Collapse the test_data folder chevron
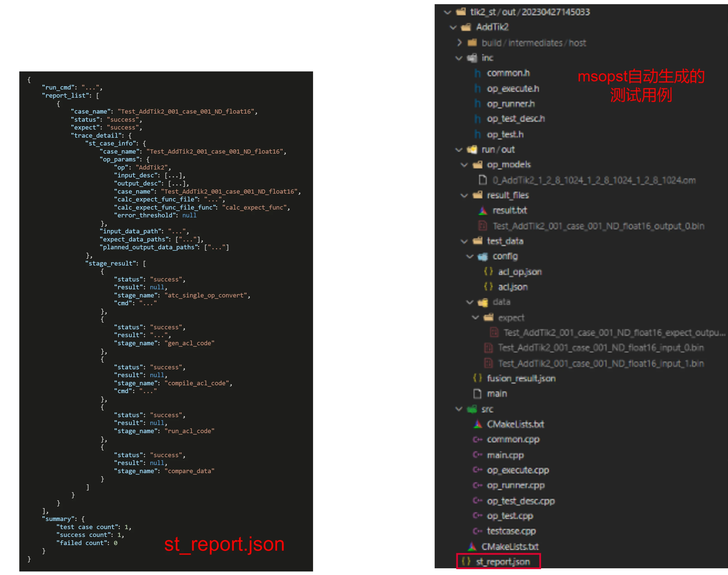The height and width of the screenshot is (575, 728). [464, 241]
